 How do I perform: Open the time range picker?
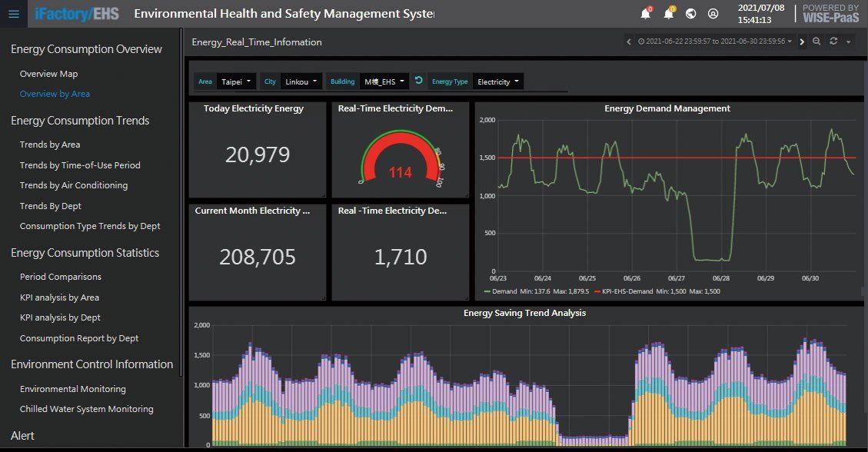(x=715, y=42)
